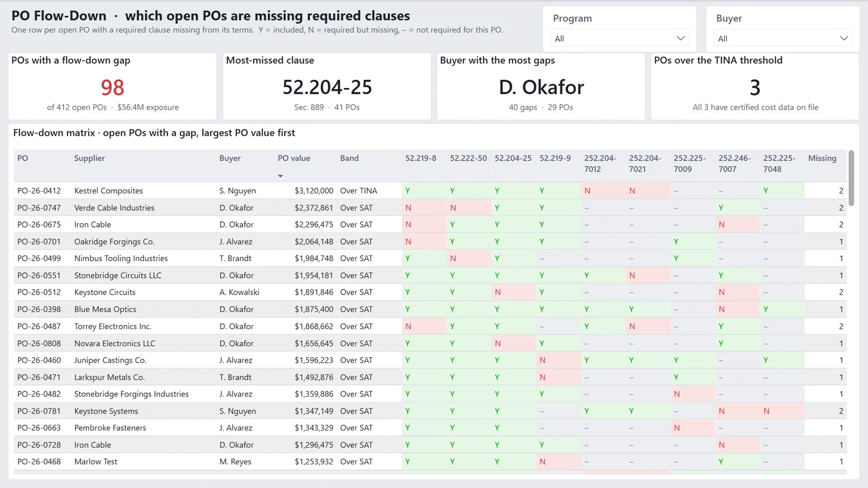Viewport: 868px width, 488px height.
Task: Select the M. Reyes buyer cell
Action: pyautogui.click(x=234, y=461)
